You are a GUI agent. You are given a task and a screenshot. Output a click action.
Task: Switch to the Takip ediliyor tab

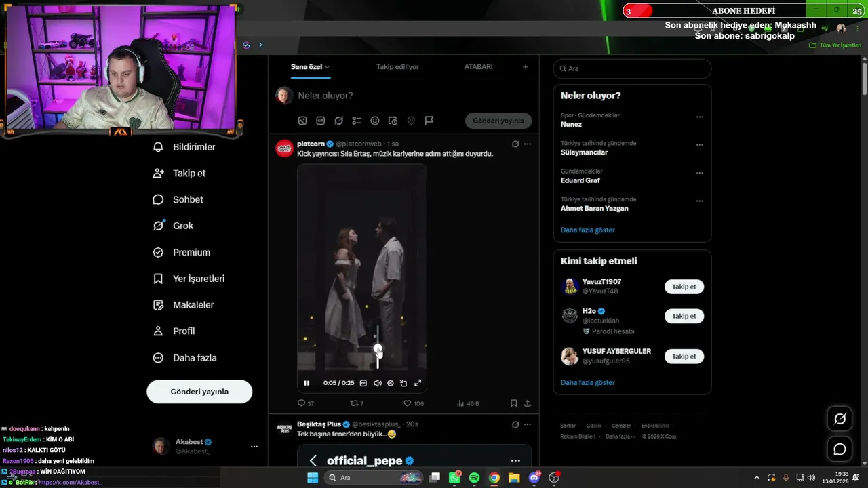click(x=397, y=67)
